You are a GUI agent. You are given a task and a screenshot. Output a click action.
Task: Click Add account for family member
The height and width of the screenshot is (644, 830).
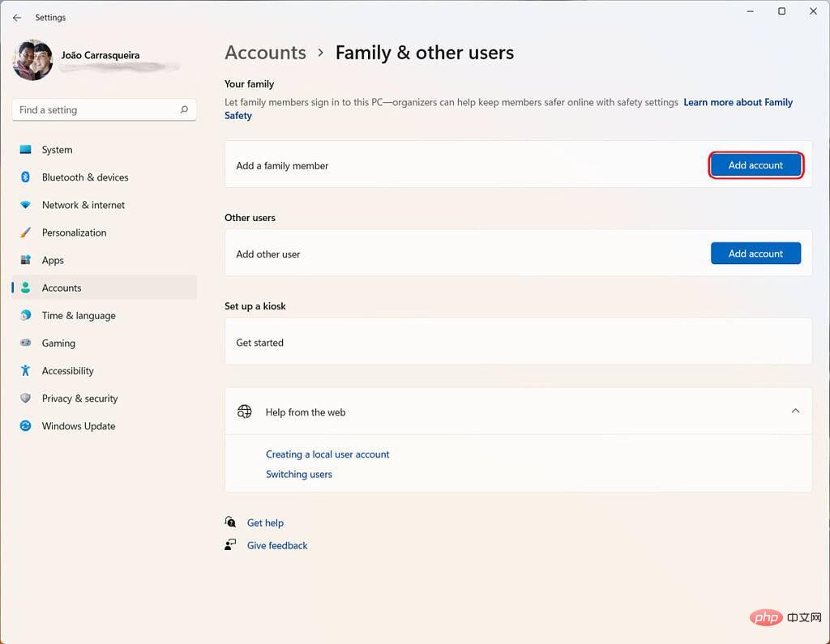point(755,165)
